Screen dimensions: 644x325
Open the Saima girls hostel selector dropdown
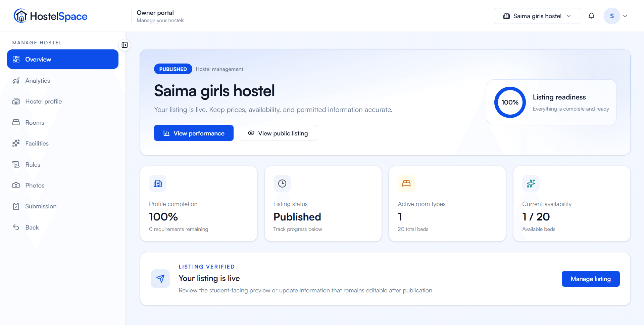click(x=537, y=16)
